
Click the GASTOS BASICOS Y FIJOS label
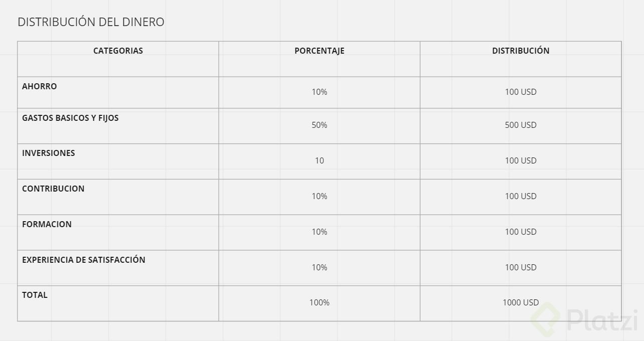click(70, 118)
